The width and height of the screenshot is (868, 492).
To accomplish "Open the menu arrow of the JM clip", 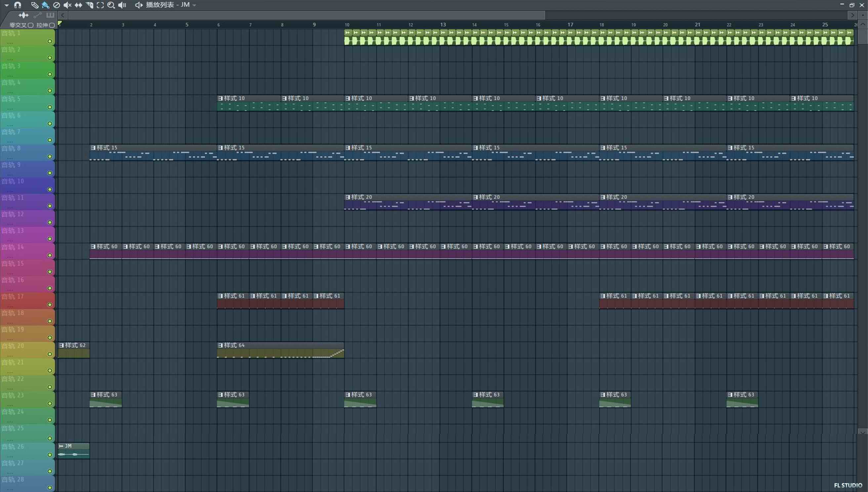I will click(x=61, y=446).
